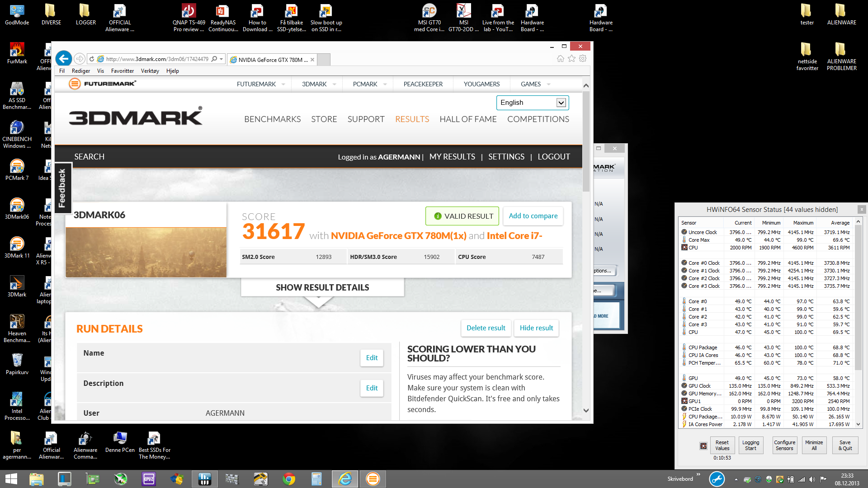The width and height of the screenshot is (868, 488).
Task: Expand the Skrivebord toolbar chevron
Action: pos(698,474)
